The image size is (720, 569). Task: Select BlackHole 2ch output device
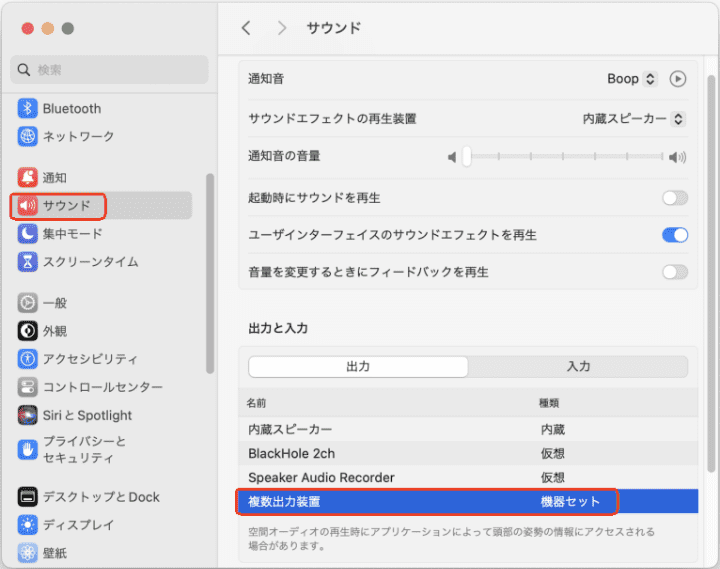(x=292, y=453)
